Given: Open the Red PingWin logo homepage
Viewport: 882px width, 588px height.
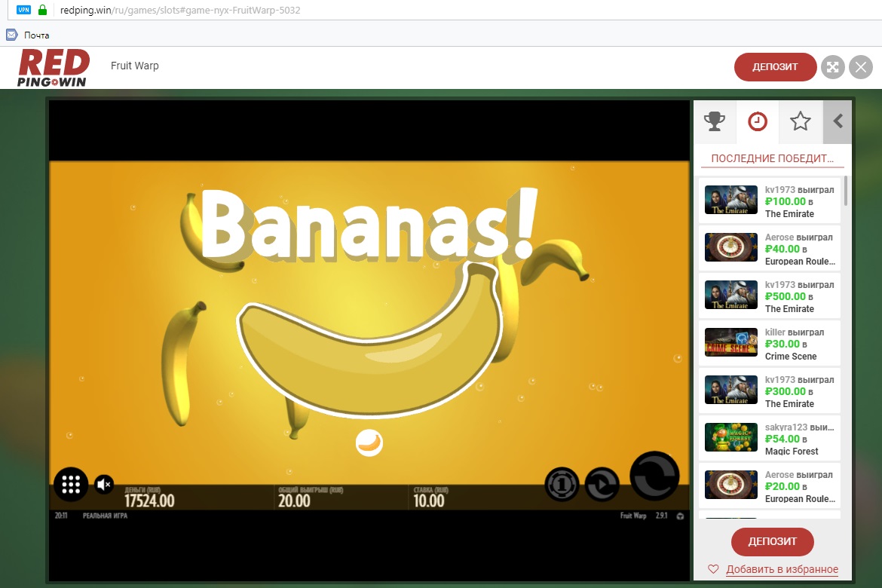Looking at the screenshot, I should 53,68.
